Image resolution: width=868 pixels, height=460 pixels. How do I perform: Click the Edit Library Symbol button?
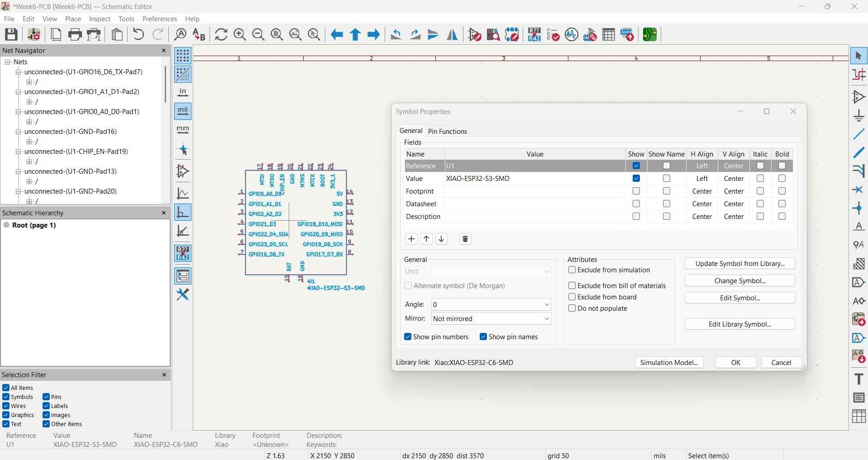tap(740, 324)
